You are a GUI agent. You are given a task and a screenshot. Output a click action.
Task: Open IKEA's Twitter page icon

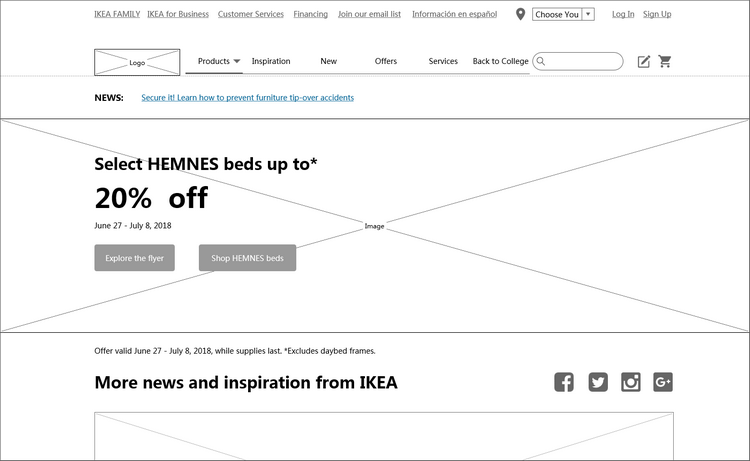[598, 382]
